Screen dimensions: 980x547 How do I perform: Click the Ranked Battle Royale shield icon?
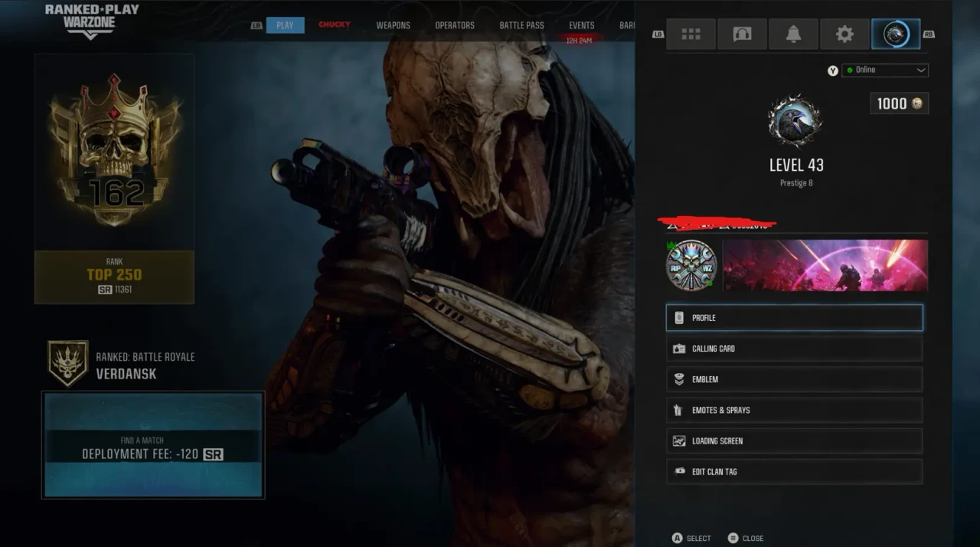click(68, 363)
